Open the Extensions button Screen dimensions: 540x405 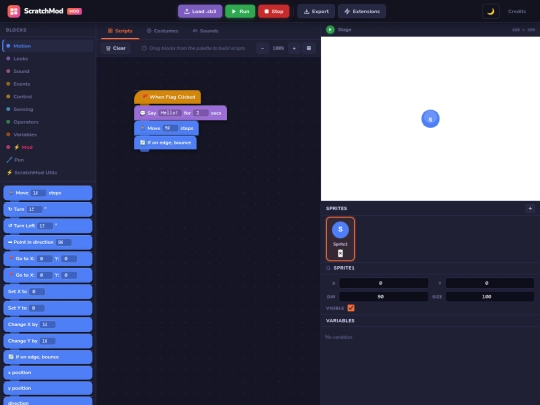[x=362, y=11]
